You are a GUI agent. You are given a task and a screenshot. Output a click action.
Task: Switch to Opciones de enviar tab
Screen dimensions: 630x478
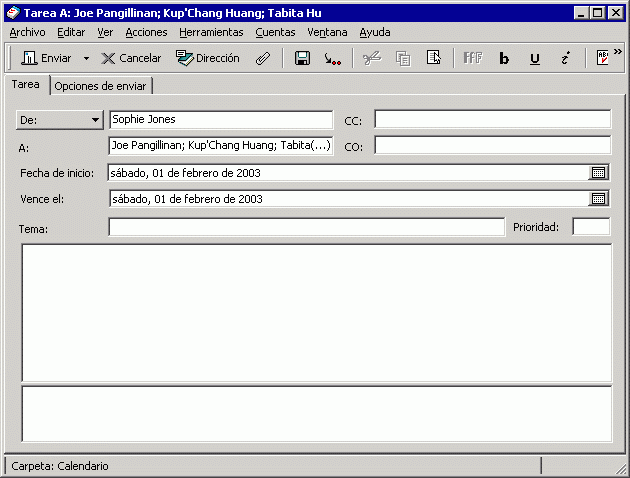[100, 86]
